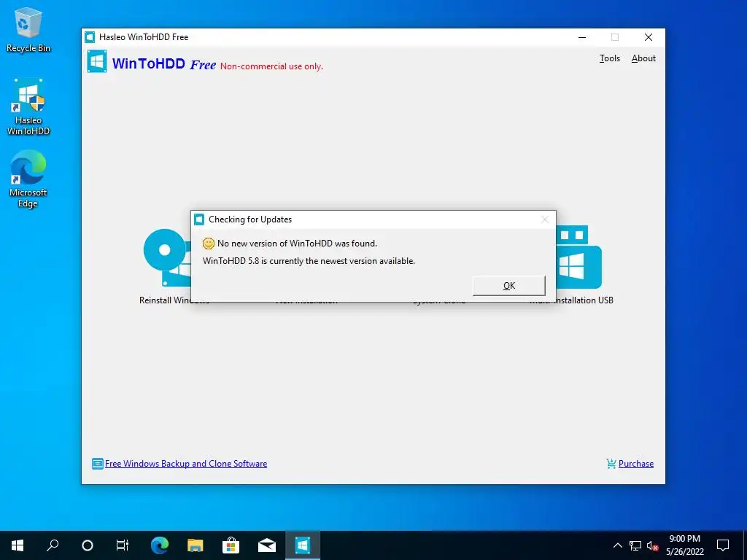Click the shopping cart icon beside Purchase
The height and width of the screenshot is (560, 747).
pos(611,463)
